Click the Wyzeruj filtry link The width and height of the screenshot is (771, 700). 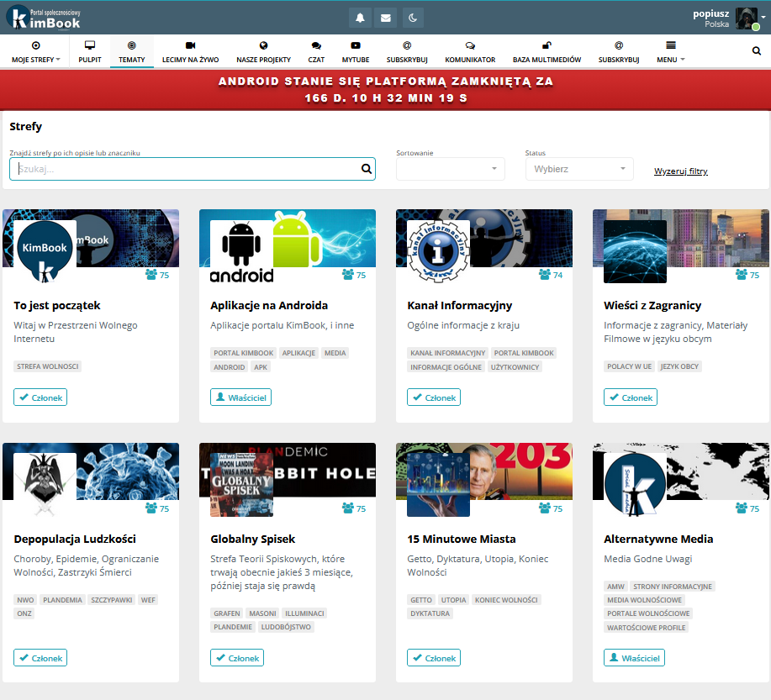680,171
